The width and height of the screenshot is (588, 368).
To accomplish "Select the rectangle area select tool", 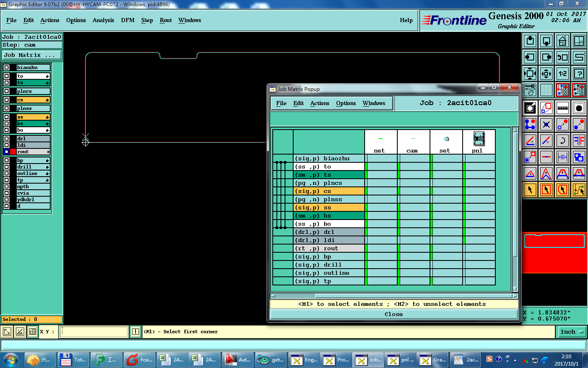I will coord(546,190).
